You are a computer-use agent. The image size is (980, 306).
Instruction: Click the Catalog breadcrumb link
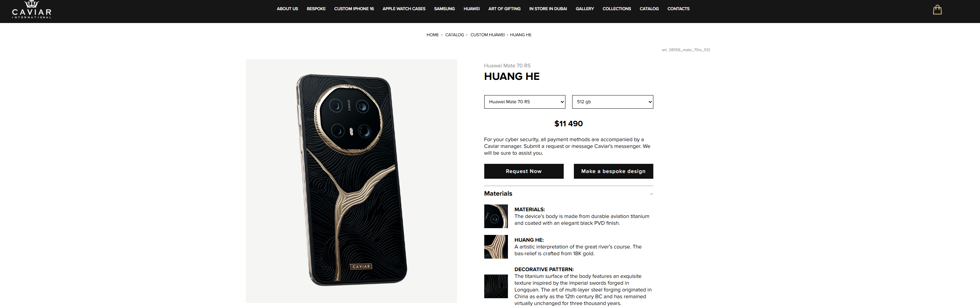click(x=454, y=35)
